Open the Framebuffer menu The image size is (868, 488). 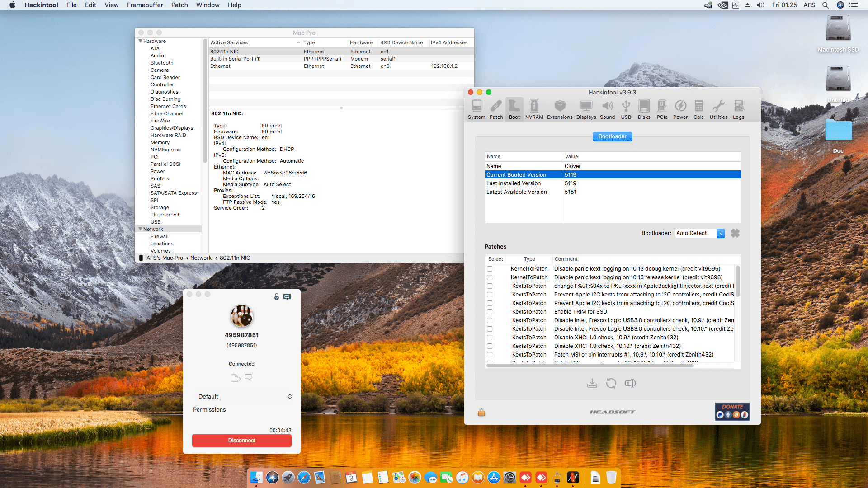pyautogui.click(x=145, y=5)
